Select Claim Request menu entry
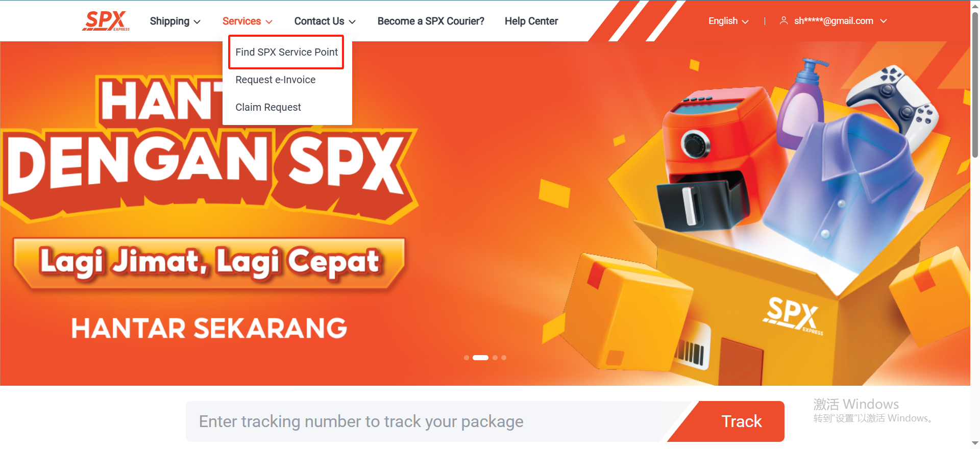980x449 pixels. pos(268,107)
